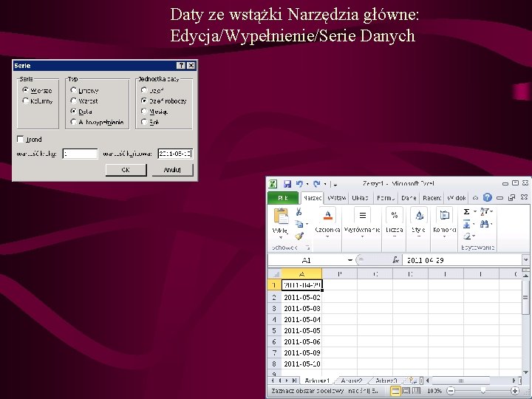Switch to the Widok ribbon tab
The image size is (532, 399).
[x=456, y=198]
